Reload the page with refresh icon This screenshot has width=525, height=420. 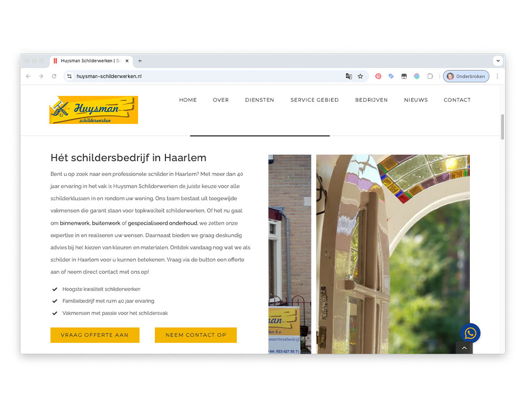(54, 76)
